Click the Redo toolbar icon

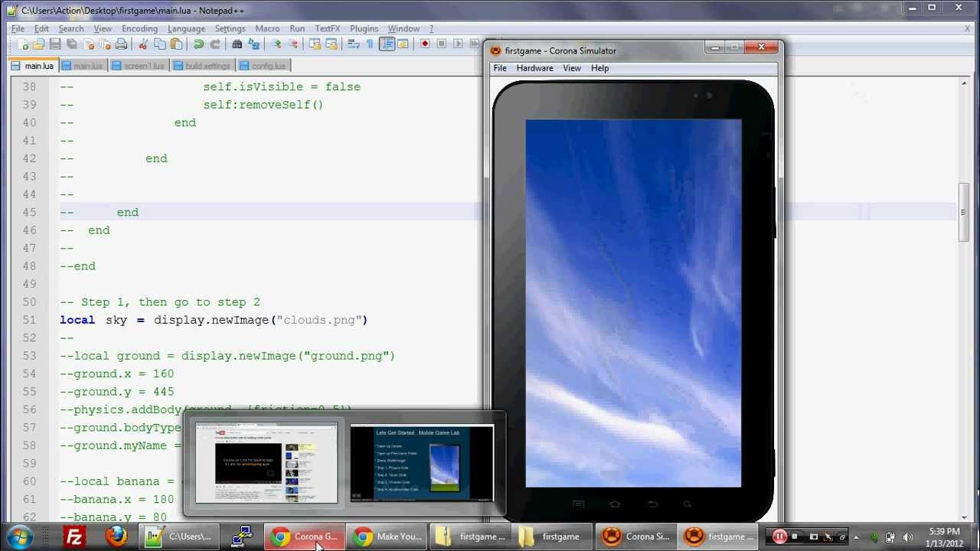pos(215,44)
